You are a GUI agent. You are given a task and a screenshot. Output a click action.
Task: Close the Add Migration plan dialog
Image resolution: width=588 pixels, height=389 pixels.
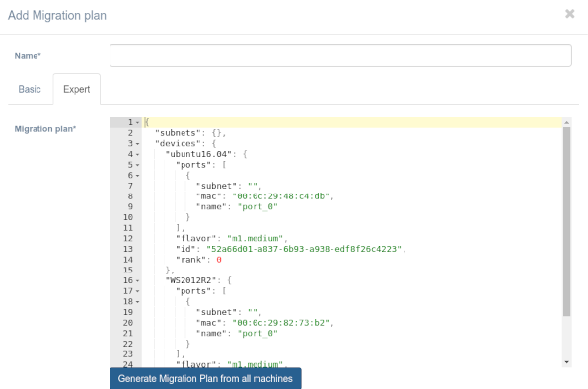tap(569, 14)
